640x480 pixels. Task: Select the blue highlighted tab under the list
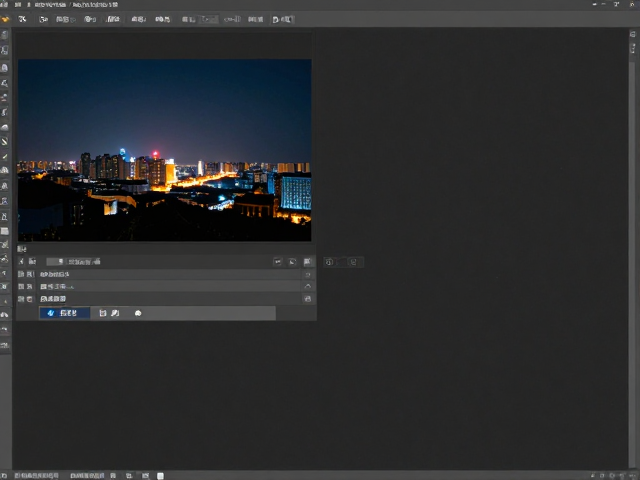pos(64,313)
